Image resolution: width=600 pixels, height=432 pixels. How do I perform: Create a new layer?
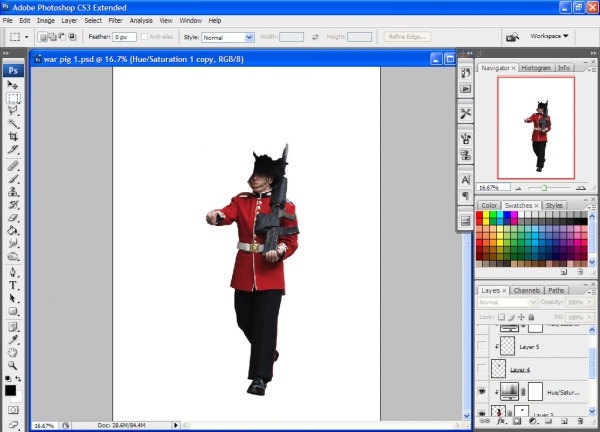(564, 421)
